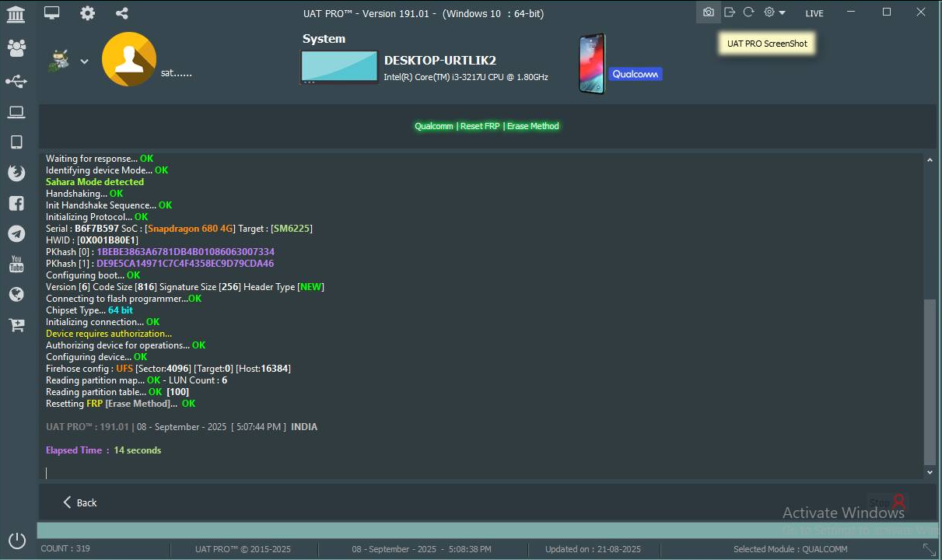Click the laptop icon in sidebar
942x560 pixels.
click(x=16, y=112)
